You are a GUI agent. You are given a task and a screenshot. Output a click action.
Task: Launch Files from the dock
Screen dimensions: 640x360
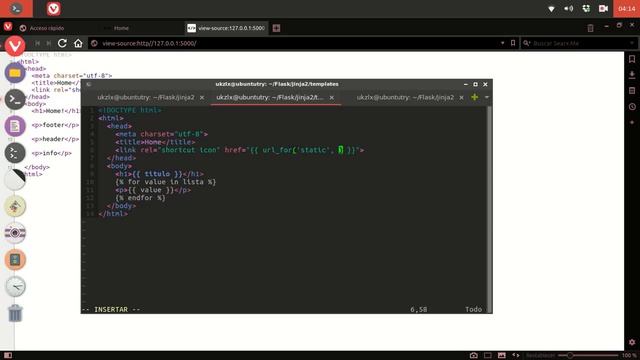click(x=15, y=73)
